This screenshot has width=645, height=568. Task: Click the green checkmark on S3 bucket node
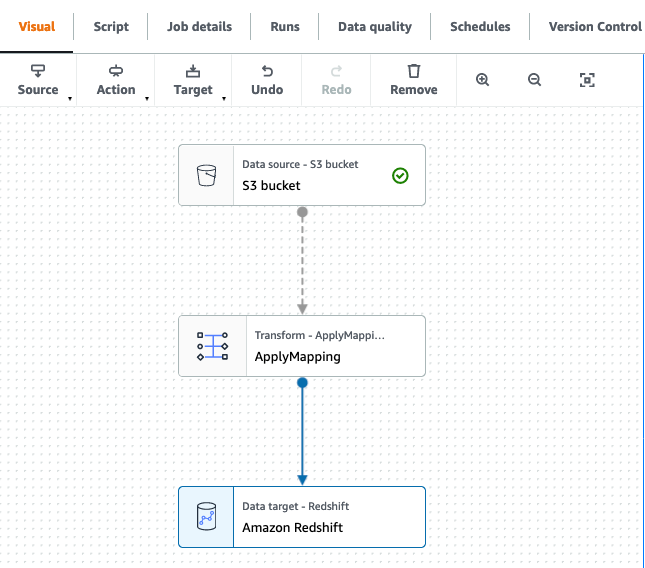coord(400,176)
